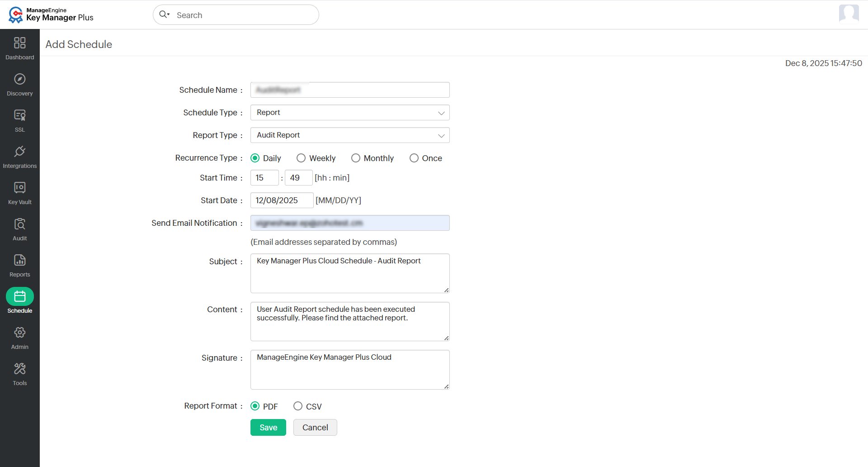Viewport: 868px width, 467px height.
Task: Click the Signature textarea resize handle
Action: pyautogui.click(x=446, y=386)
